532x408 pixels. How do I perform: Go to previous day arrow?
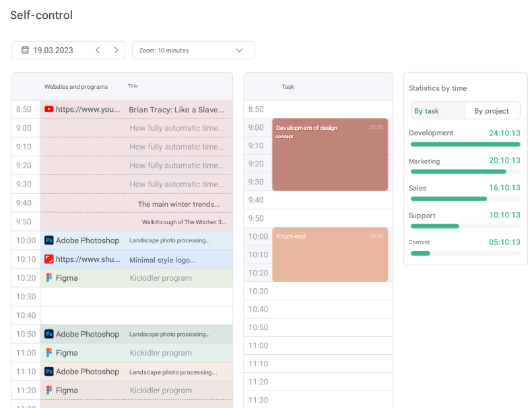click(x=98, y=50)
